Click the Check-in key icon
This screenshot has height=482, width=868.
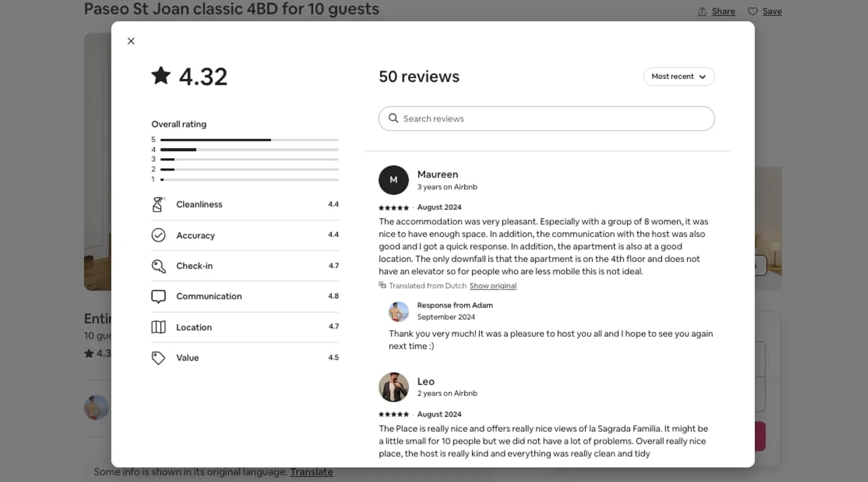click(x=158, y=266)
